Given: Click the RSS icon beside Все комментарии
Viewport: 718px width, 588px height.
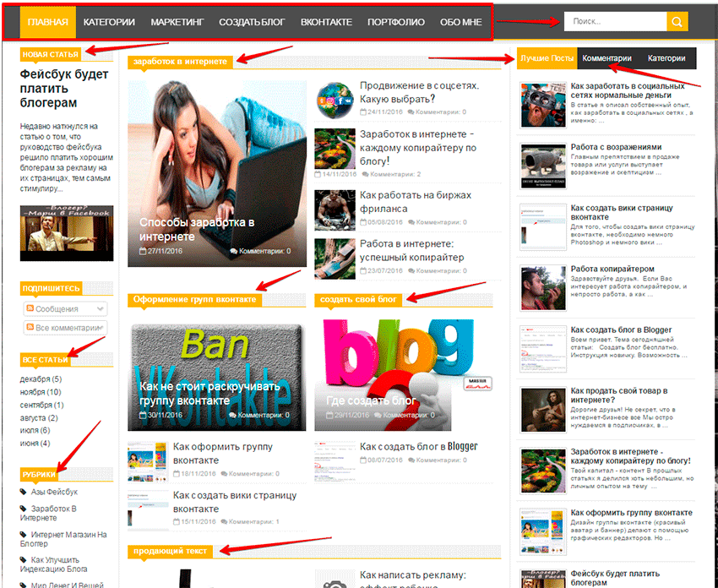Looking at the screenshot, I should tap(30, 328).
